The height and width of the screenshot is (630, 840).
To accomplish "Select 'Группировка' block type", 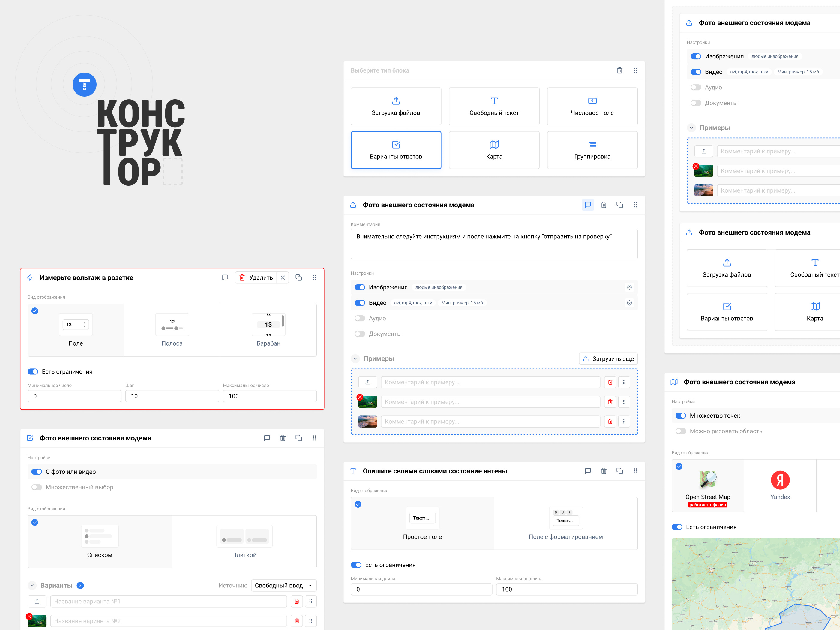I will (592, 150).
